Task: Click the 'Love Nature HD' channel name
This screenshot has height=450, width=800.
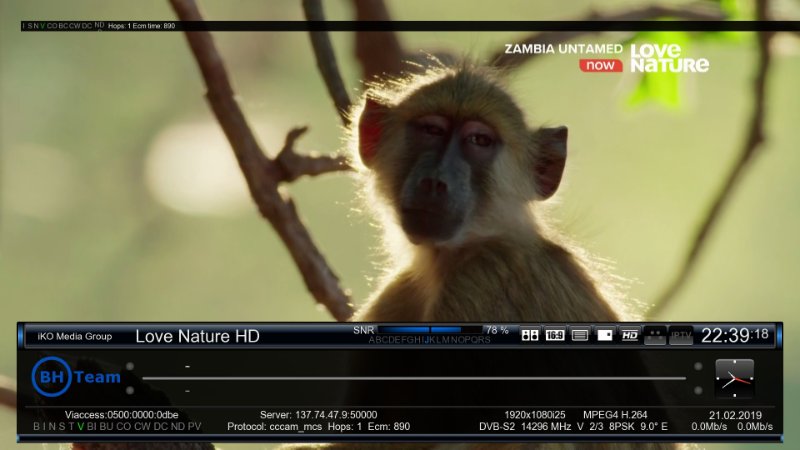Action: 197,336
